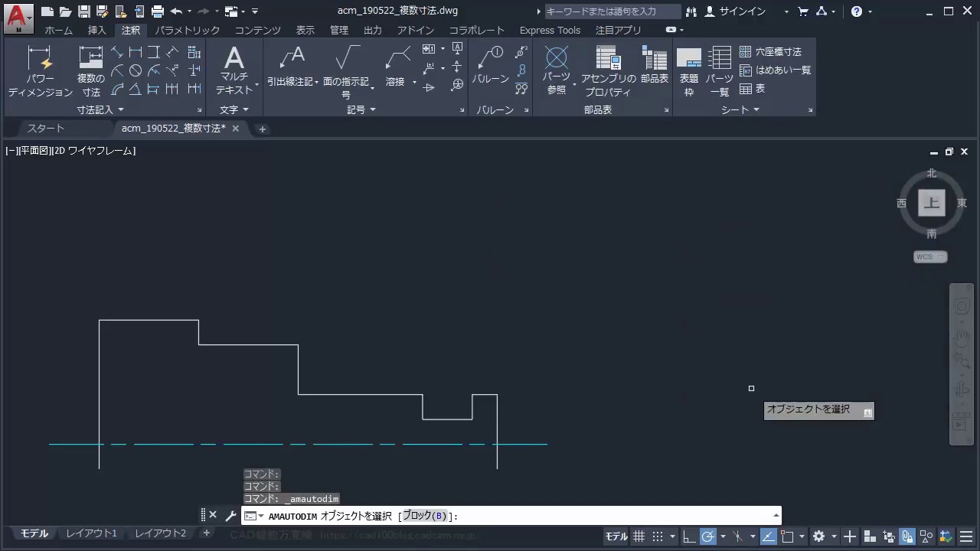Toggle isolate objects icon in status bar
Image resolution: width=980 pixels, height=551 pixels.
pyautogui.click(x=926, y=536)
